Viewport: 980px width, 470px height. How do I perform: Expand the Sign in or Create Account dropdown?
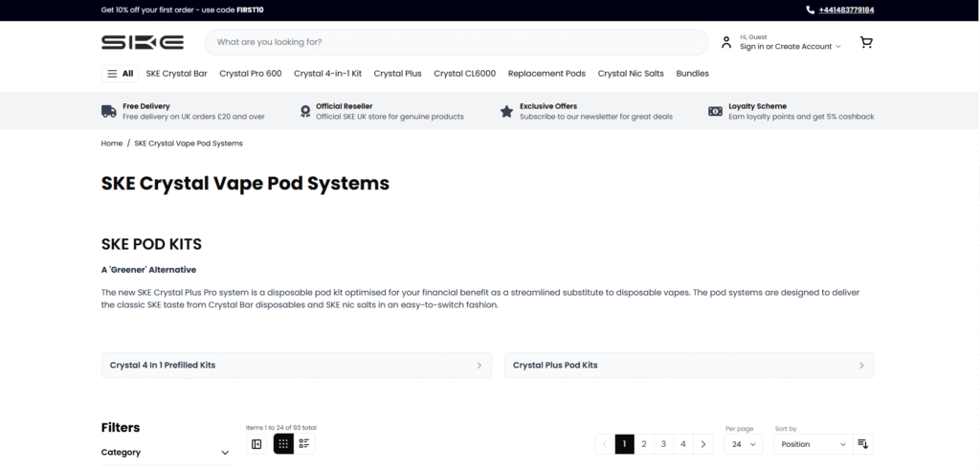click(790, 47)
